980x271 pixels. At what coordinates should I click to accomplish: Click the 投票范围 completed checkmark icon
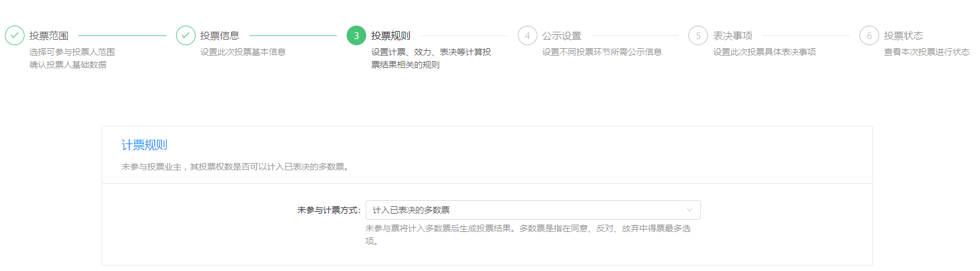click(x=15, y=35)
